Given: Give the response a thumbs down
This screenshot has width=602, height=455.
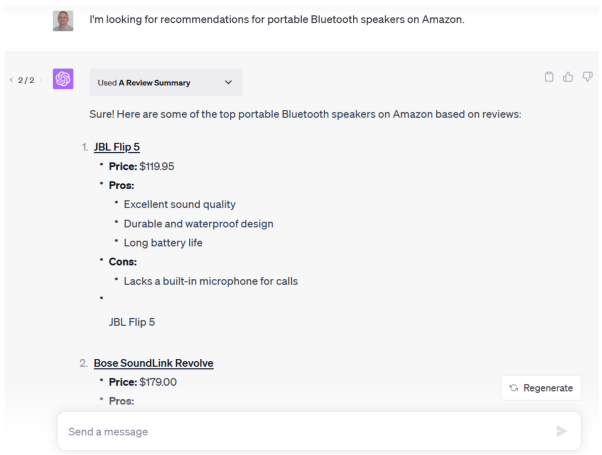Looking at the screenshot, I should coord(587,77).
